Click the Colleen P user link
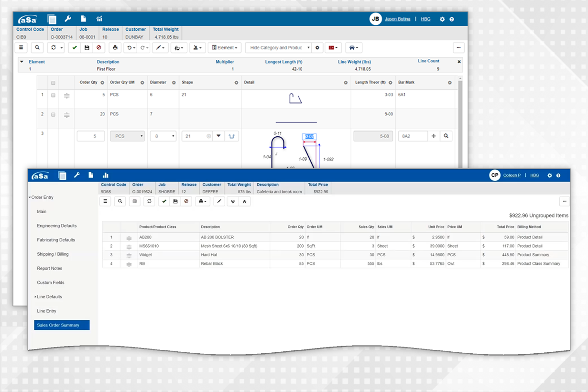 [511, 175]
